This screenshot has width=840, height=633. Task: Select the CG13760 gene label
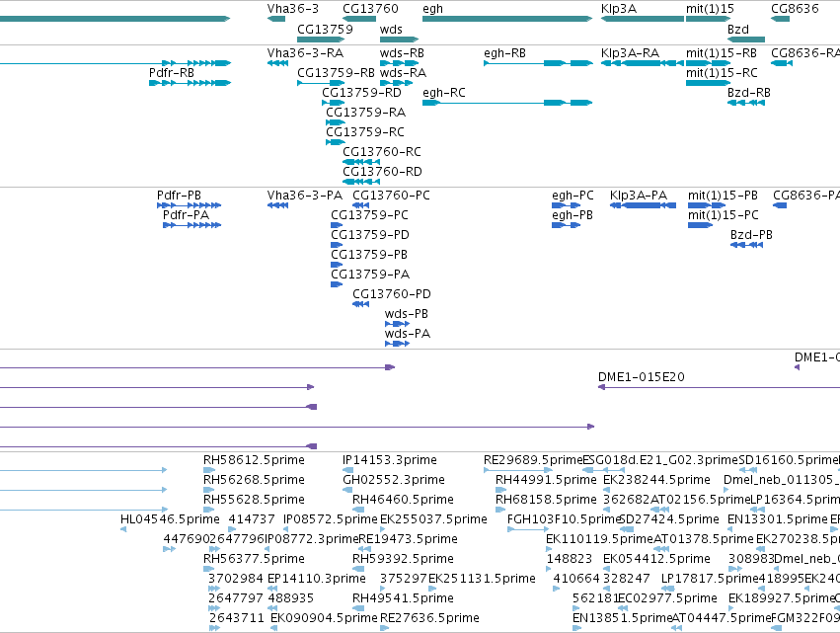pyautogui.click(x=370, y=9)
